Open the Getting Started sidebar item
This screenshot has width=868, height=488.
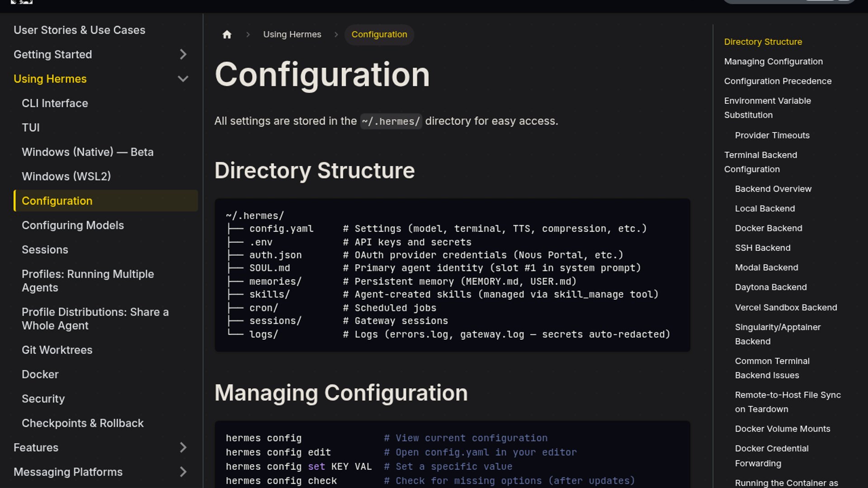coord(53,54)
